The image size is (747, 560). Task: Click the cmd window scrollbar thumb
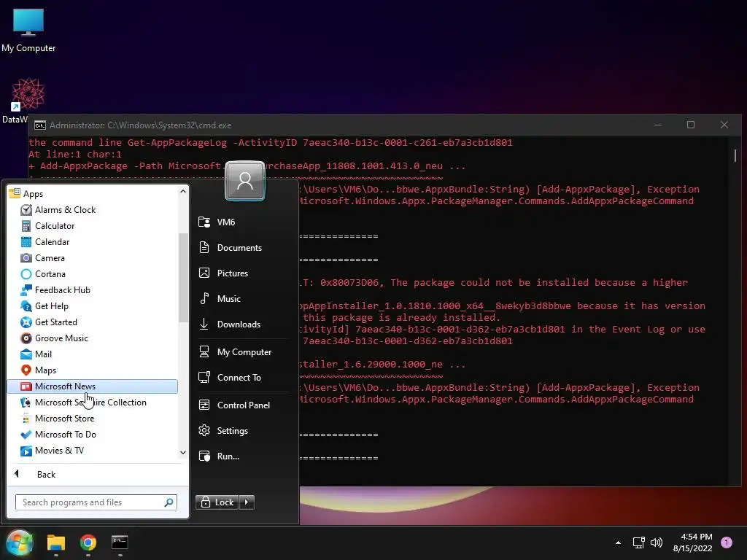coord(735,155)
